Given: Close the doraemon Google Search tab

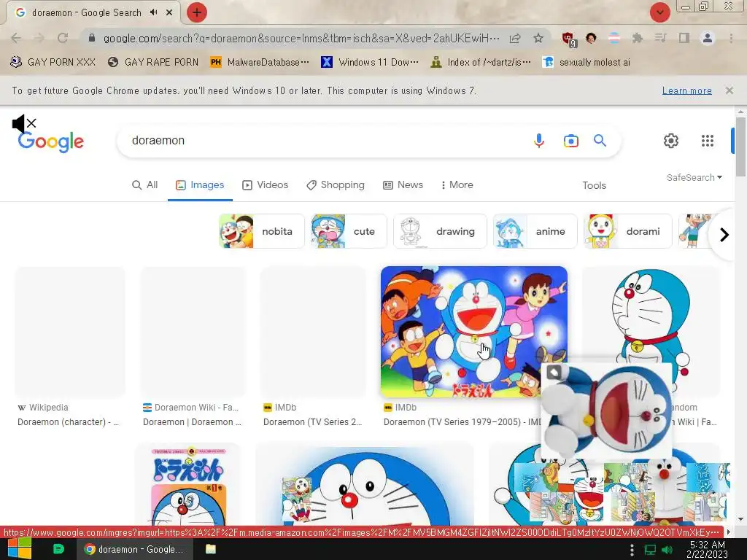Looking at the screenshot, I should (169, 12).
